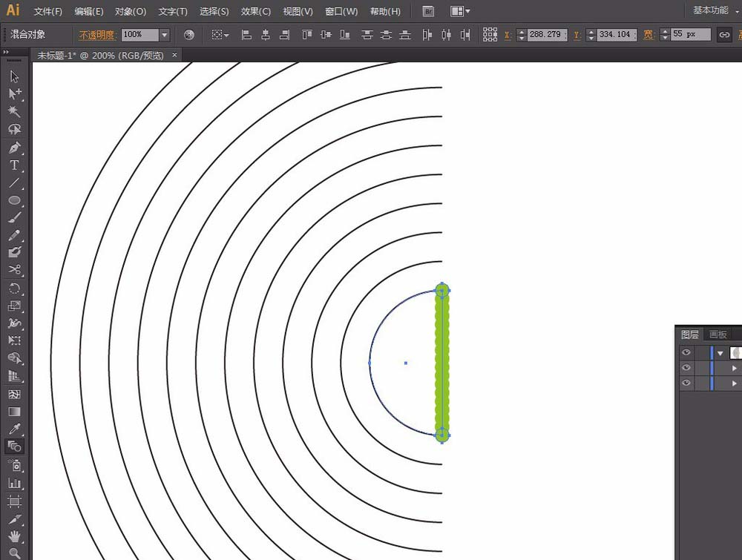
Task: Activate the Magic Wand tool
Action: click(x=14, y=111)
